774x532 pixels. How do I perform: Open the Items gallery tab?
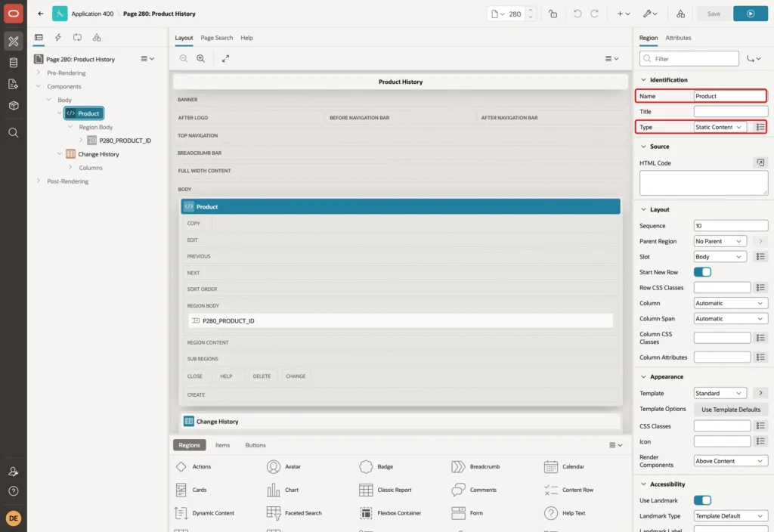(223, 445)
